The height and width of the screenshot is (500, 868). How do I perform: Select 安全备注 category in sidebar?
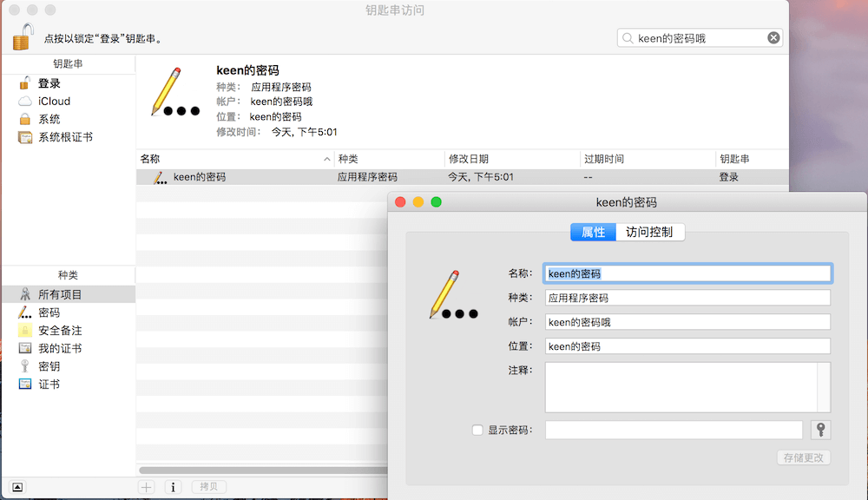point(60,331)
